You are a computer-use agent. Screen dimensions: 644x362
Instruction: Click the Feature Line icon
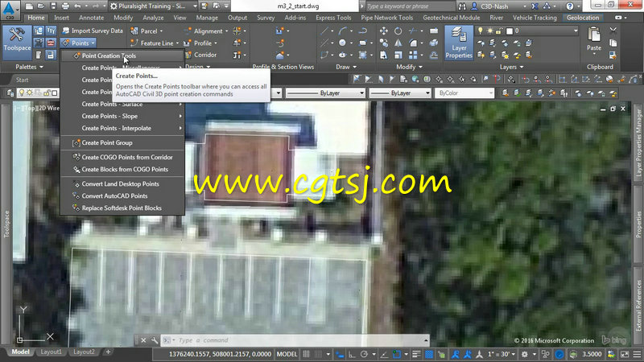pos(134,43)
